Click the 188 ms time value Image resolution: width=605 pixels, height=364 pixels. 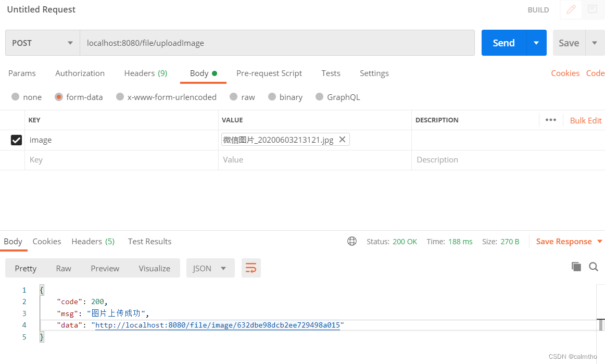tap(460, 242)
